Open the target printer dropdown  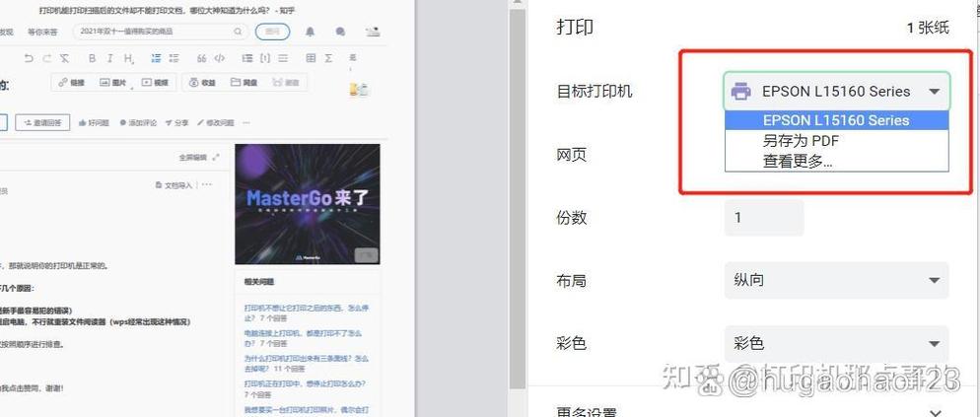[837, 92]
